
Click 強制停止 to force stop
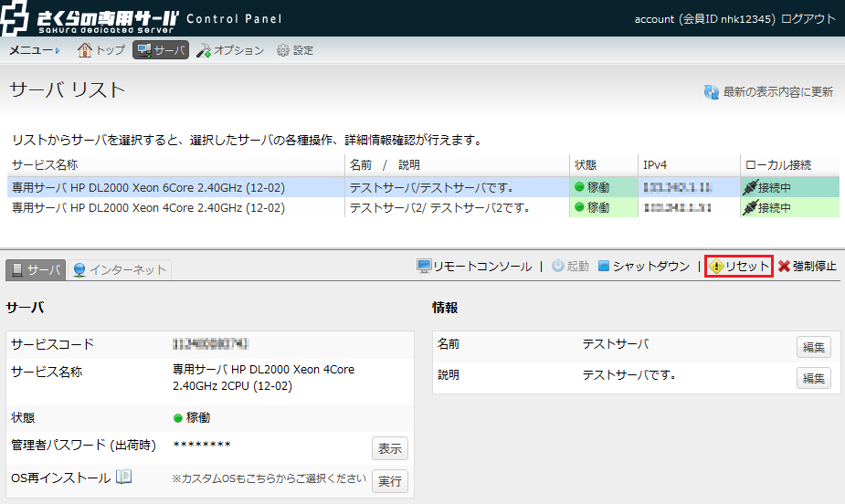[807, 267]
